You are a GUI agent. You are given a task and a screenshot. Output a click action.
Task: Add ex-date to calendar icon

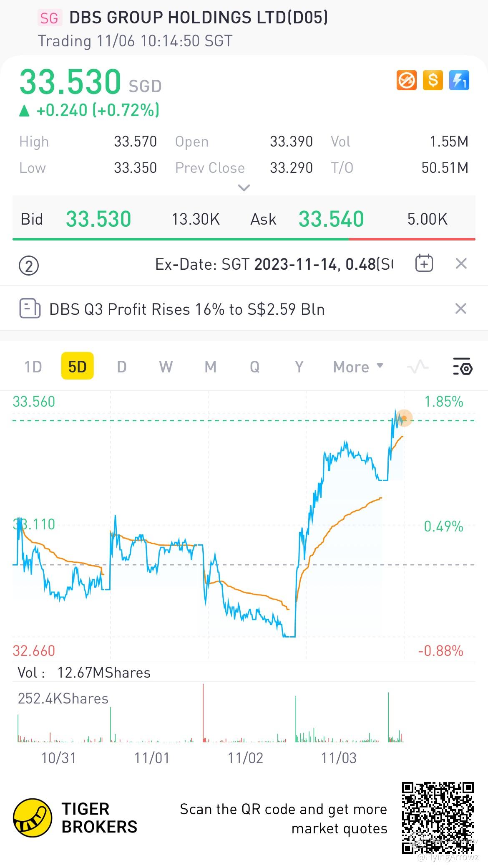(x=424, y=263)
